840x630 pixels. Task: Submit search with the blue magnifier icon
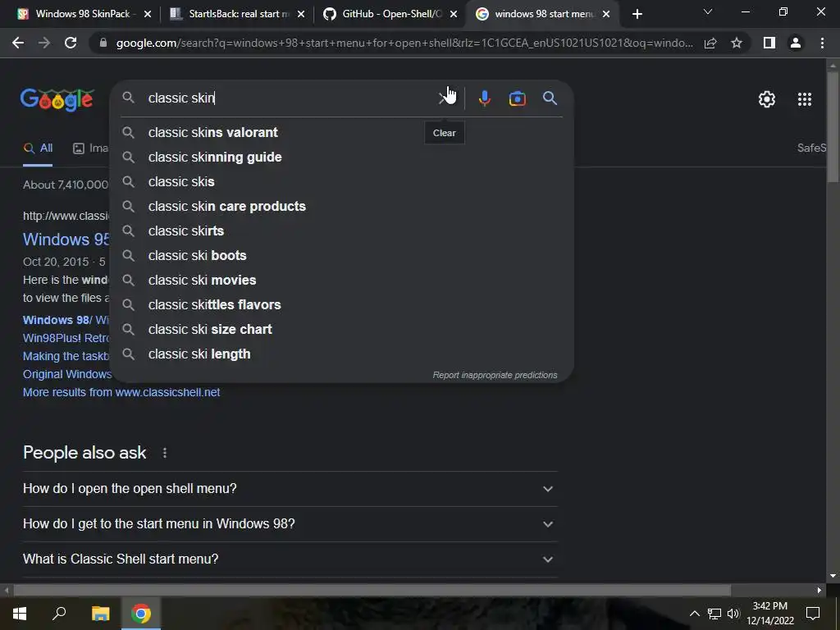click(550, 98)
